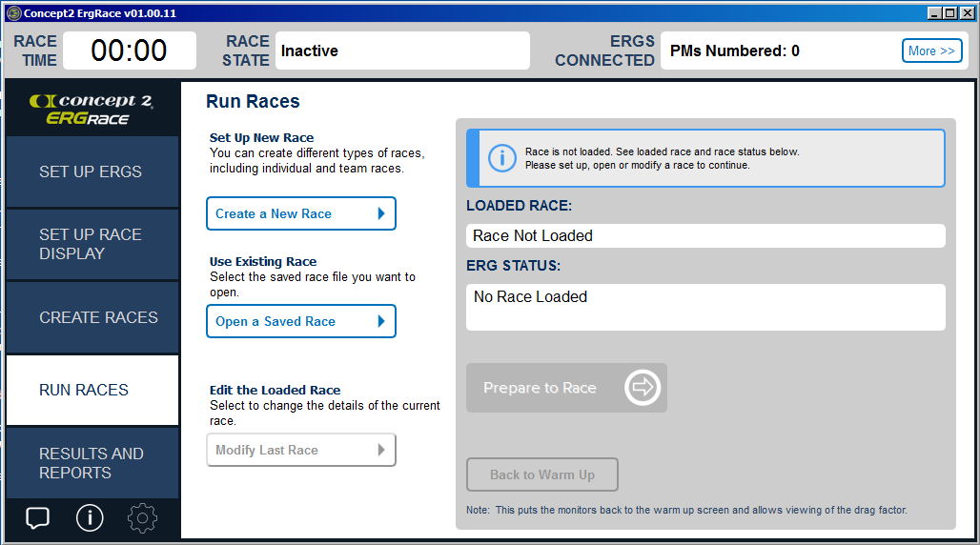Click the Concept2 ErgRace logo
The image size is (980, 545).
click(92, 109)
